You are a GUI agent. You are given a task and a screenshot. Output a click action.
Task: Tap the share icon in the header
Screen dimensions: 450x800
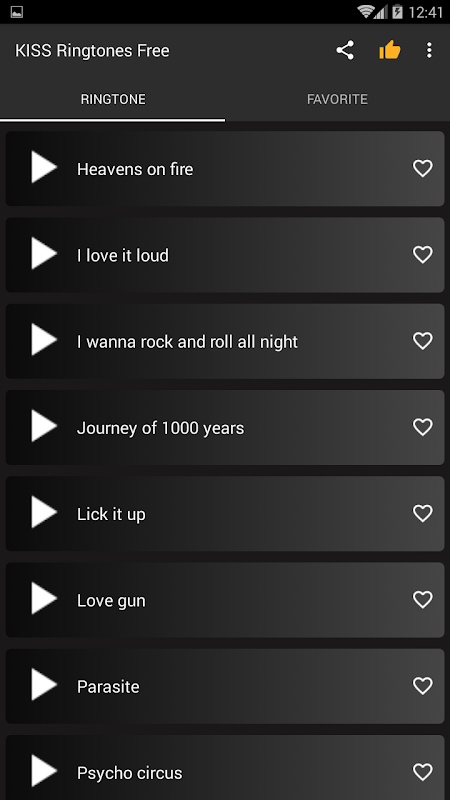coord(345,50)
